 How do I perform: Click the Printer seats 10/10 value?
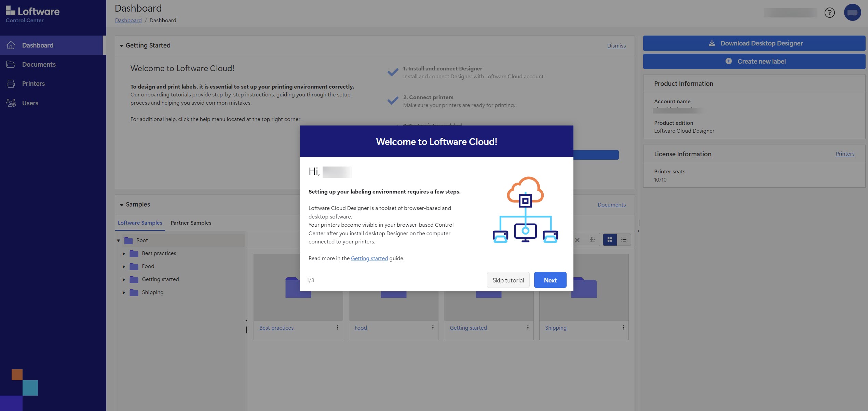pos(660,180)
